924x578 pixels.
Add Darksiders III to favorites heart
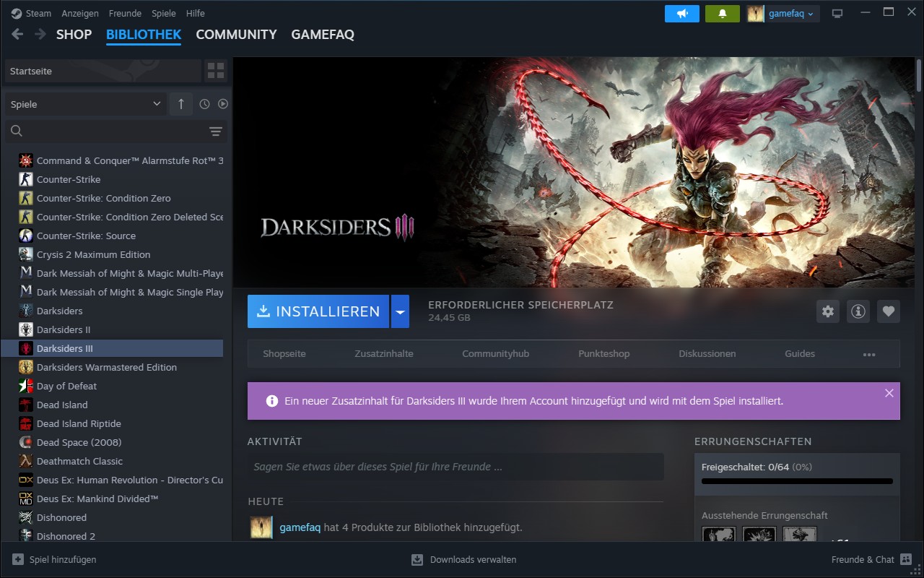(x=889, y=311)
